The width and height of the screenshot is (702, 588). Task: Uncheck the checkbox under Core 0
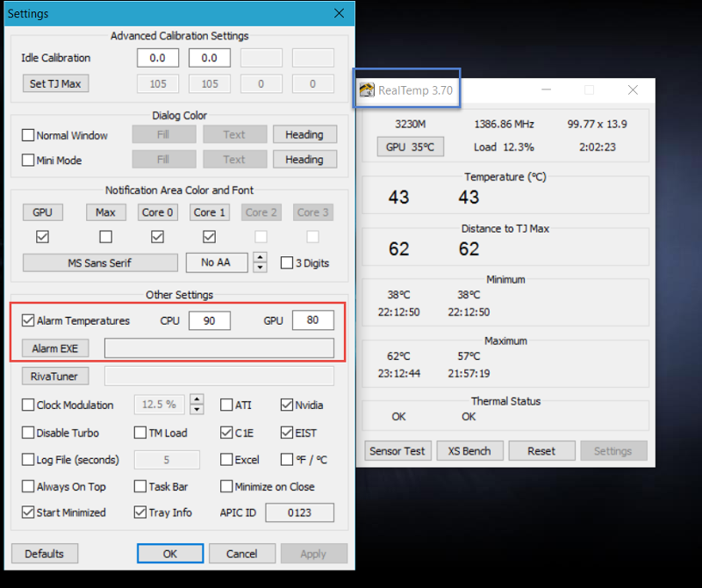point(157,236)
